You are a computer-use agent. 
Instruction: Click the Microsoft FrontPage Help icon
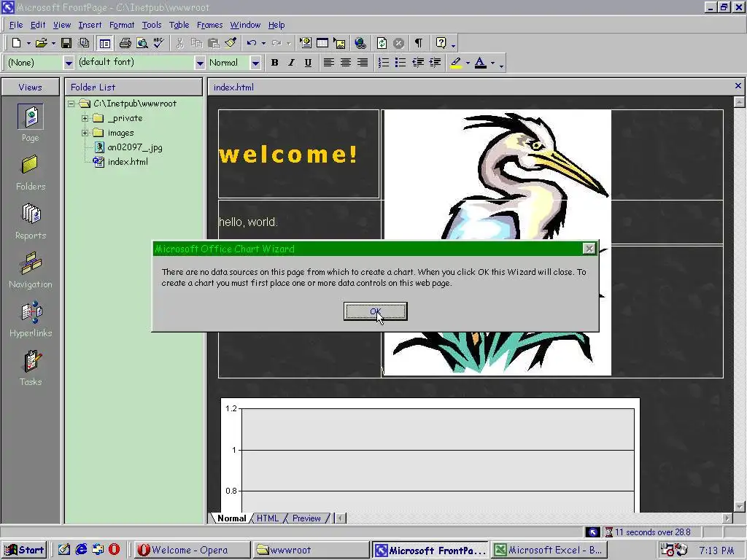(441, 43)
